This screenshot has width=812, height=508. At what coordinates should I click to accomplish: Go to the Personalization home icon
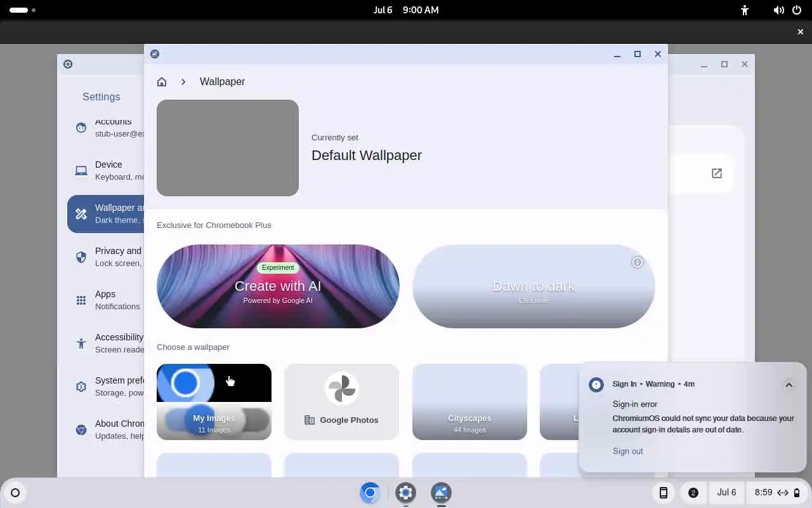click(x=162, y=81)
